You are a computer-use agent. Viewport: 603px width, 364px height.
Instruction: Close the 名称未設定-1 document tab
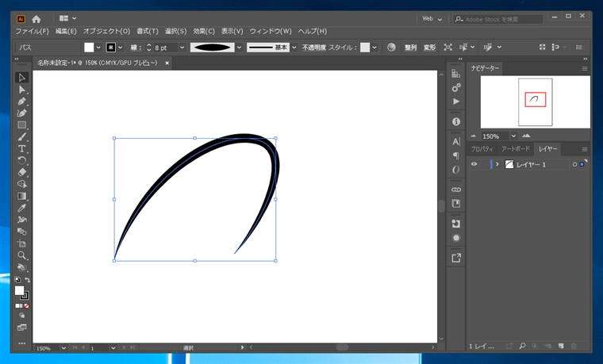pyautogui.click(x=167, y=63)
